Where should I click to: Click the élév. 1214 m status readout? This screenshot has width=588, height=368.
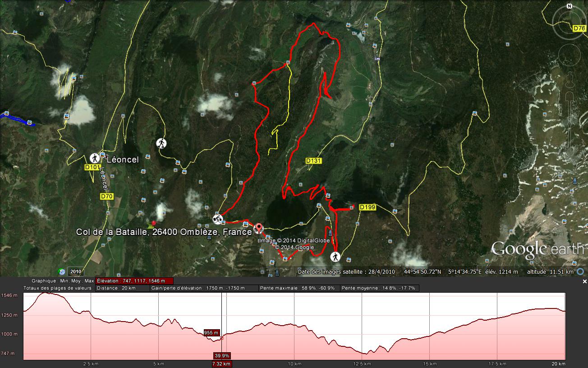click(502, 272)
